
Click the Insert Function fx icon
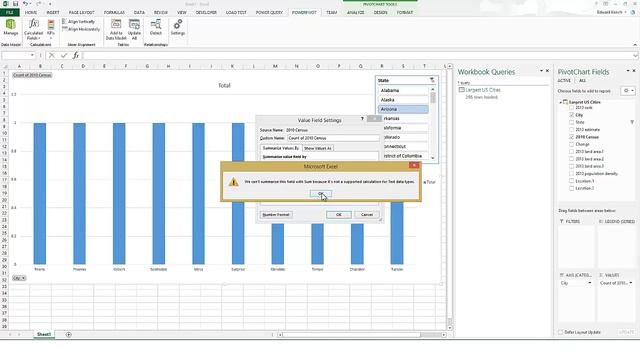(76, 56)
